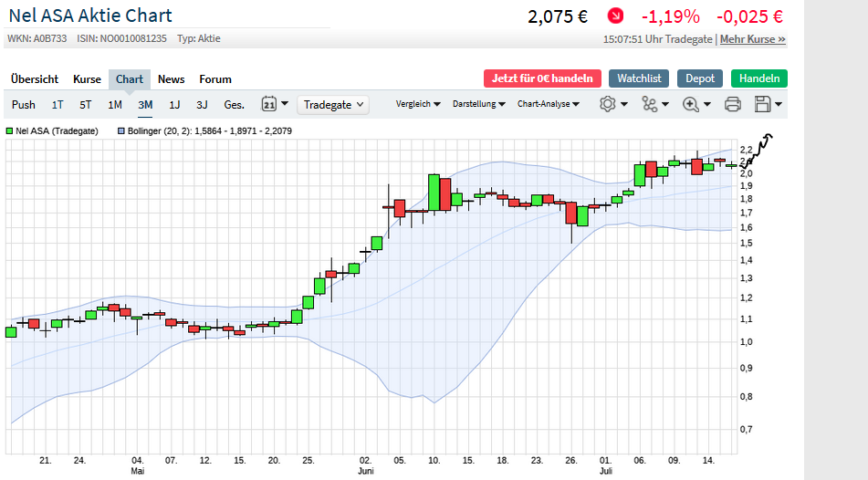The height and width of the screenshot is (480, 868).
Task: Expand the Tradegate exchange dropdown
Action: pos(333,105)
